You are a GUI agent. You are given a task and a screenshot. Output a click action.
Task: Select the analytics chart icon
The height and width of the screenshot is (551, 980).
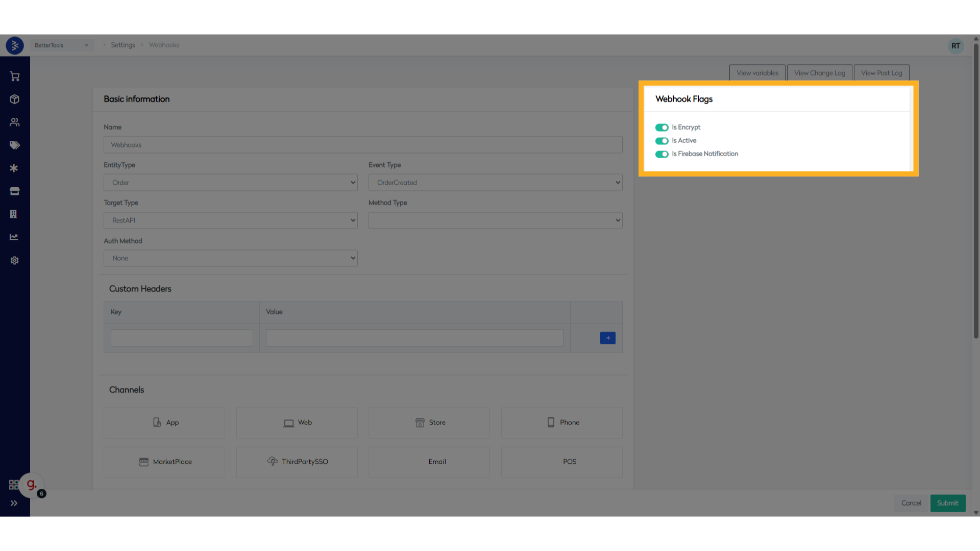point(14,237)
